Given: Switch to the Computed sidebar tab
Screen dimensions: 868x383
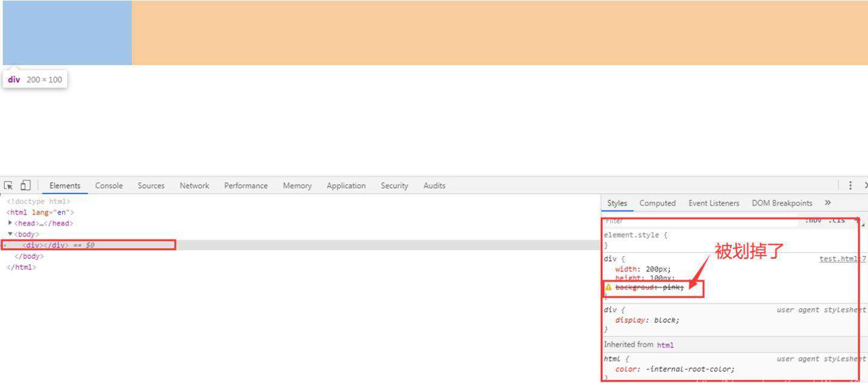Looking at the screenshot, I should 658,203.
